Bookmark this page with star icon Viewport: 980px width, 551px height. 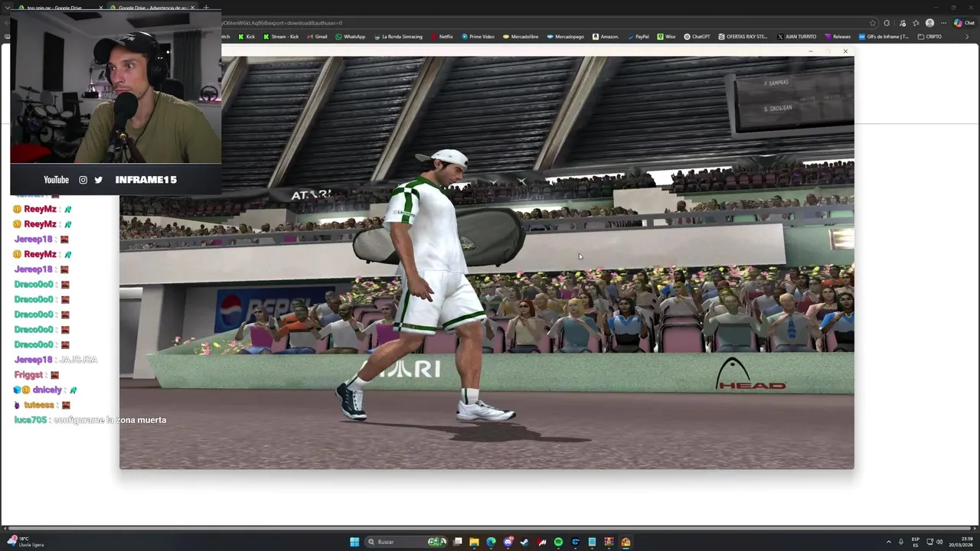tap(872, 23)
